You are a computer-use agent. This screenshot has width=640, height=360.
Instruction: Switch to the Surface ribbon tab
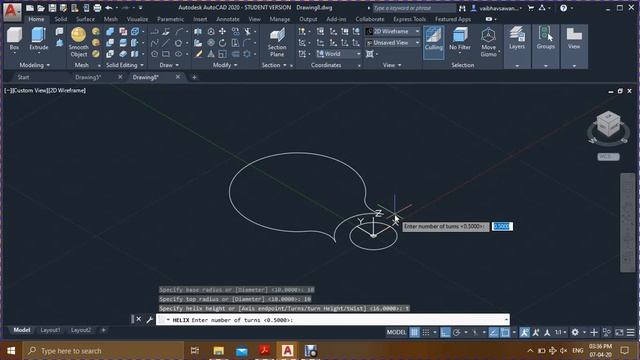[85, 19]
